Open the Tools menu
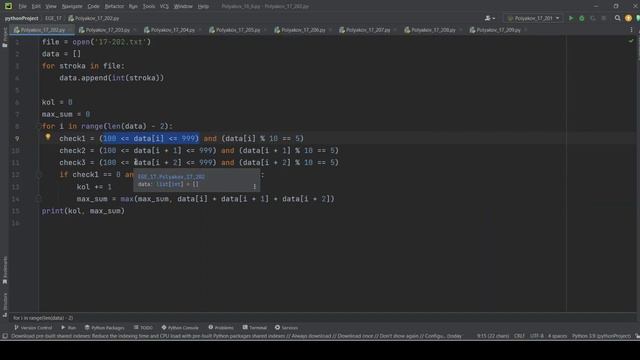This screenshot has height=360, width=640. click(149, 7)
